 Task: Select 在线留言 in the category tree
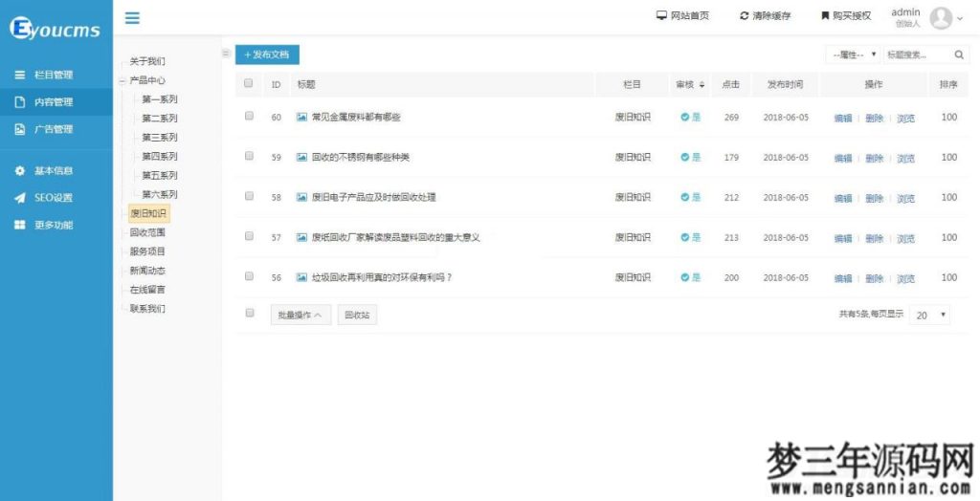(147, 290)
